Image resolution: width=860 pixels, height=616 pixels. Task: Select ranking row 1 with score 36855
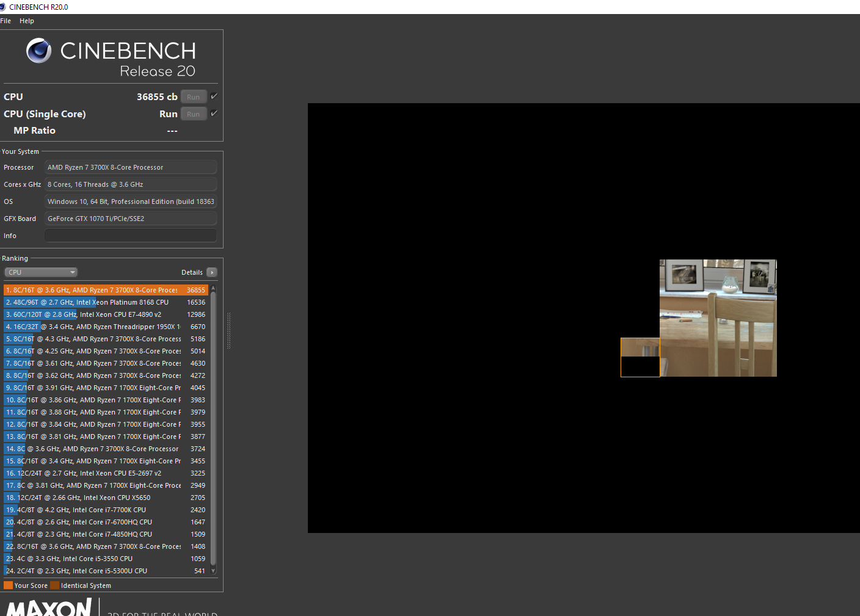pos(106,290)
